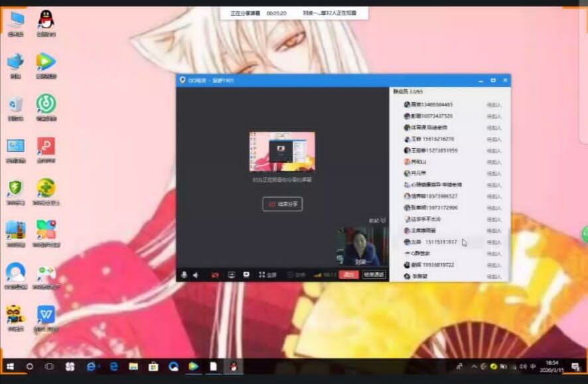Click the QQ penguin taskbar icon
The image size is (588, 384).
point(233,367)
